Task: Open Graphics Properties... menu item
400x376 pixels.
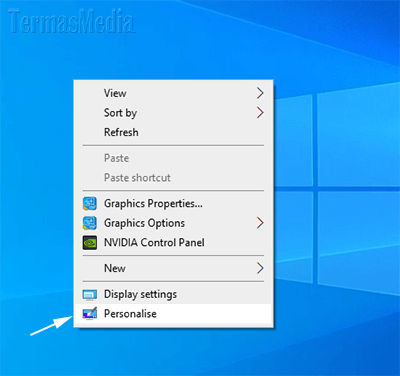Action: [173, 203]
